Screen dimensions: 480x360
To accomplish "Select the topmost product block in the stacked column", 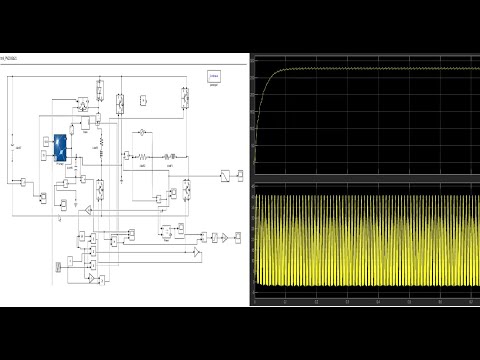I will (94, 238).
